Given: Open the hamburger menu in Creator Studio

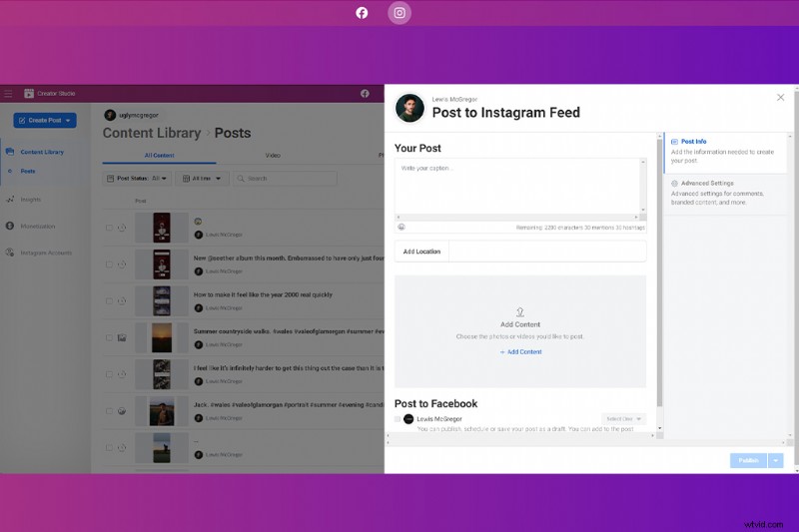Looking at the screenshot, I should [x=8, y=94].
